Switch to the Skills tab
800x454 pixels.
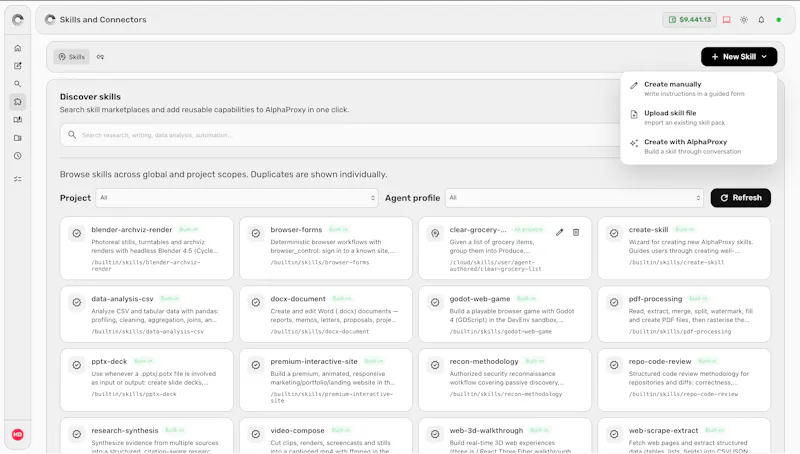click(72, 57)
